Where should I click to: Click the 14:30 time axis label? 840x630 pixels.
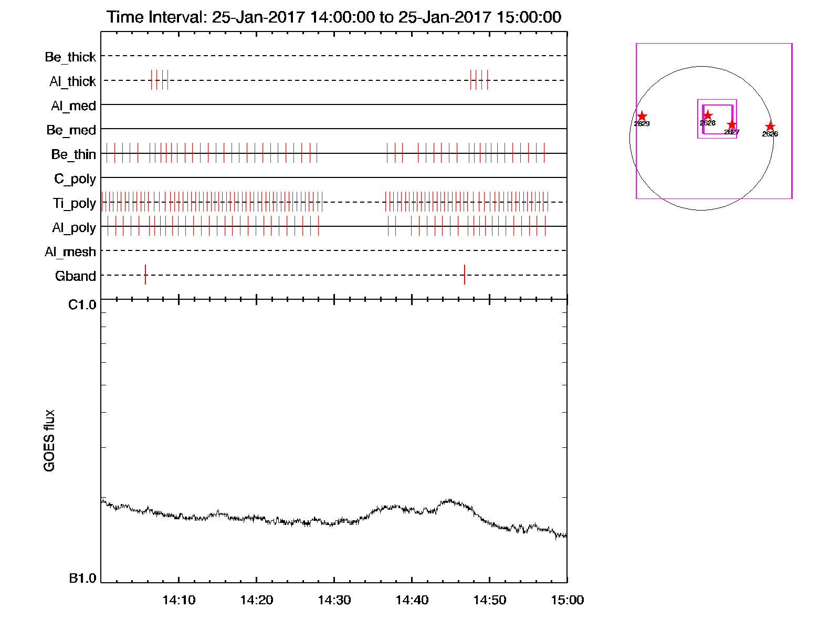334,600
